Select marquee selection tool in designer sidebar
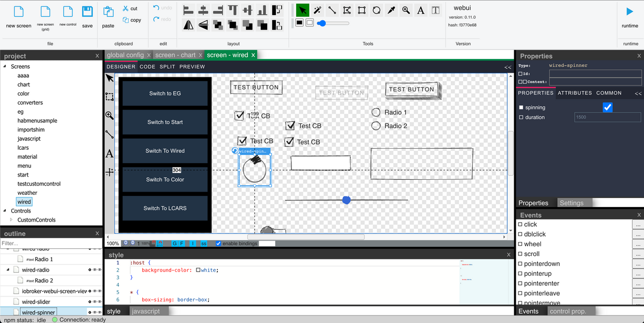Screen dimensions: 644x323 point(109,97)
